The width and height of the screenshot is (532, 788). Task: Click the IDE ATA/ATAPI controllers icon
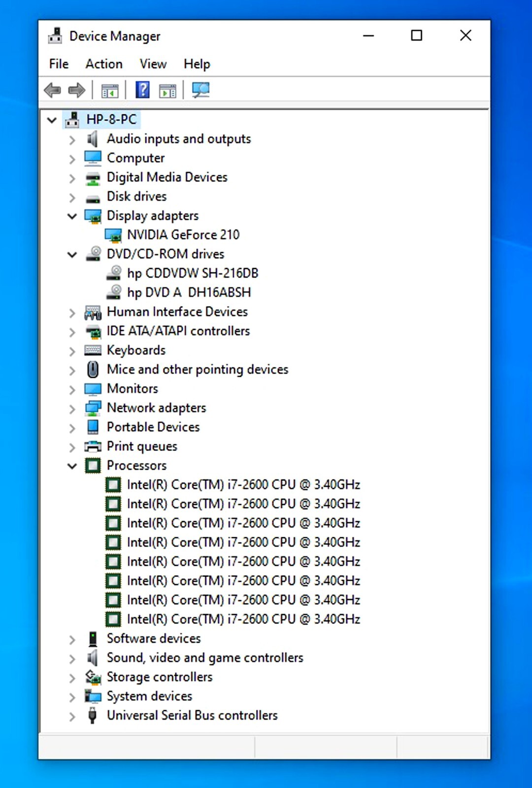(93, 331)
